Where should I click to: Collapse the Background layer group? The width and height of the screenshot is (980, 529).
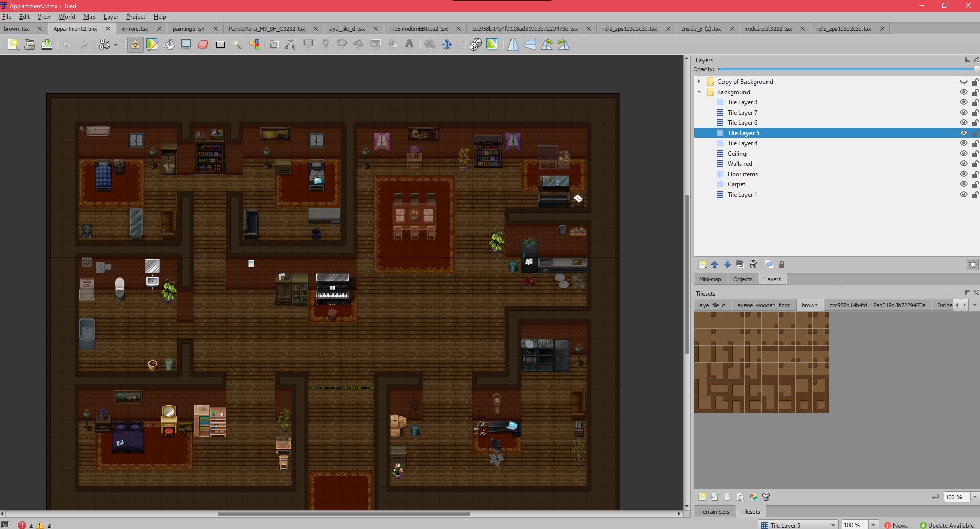(x=700, y=92)
